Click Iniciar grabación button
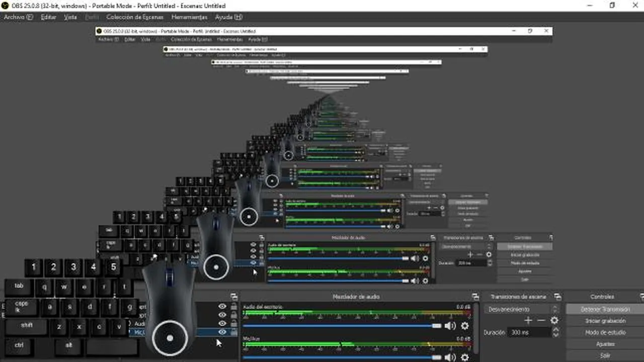The image size is (644, 362). pos(605,321)
